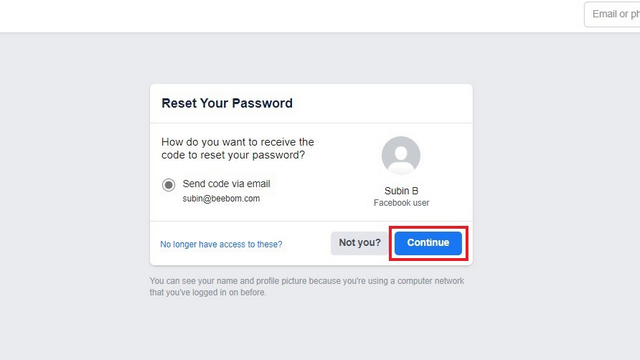
Task: Open the "No longer have access to these?" link
Action: 221,244
